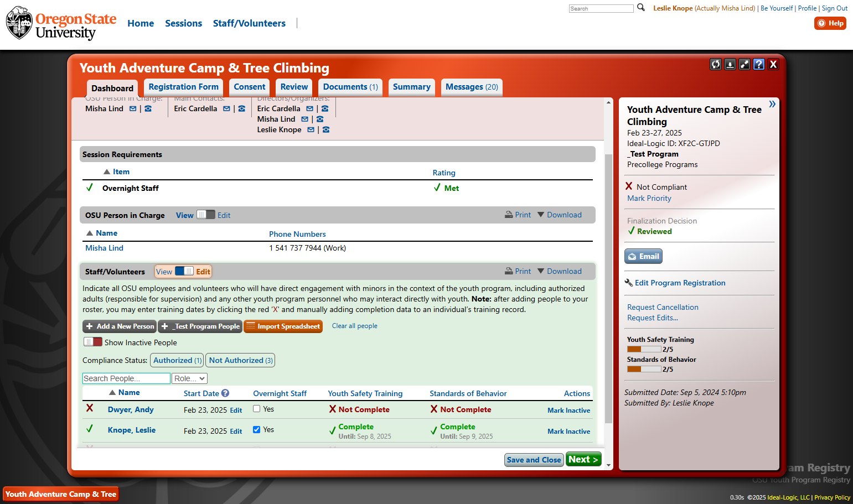
Task: Sort requirements by Item column
Action: pos(116,172)
